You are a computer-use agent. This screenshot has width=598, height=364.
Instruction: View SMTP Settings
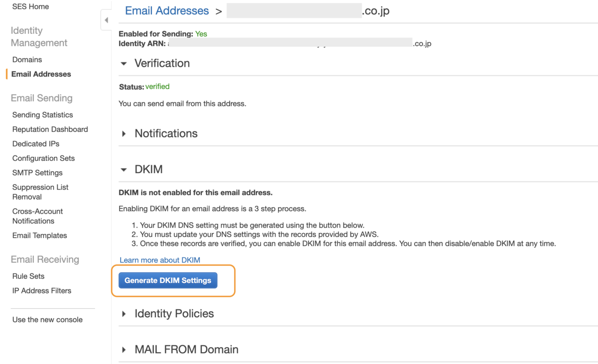(37, 173)
